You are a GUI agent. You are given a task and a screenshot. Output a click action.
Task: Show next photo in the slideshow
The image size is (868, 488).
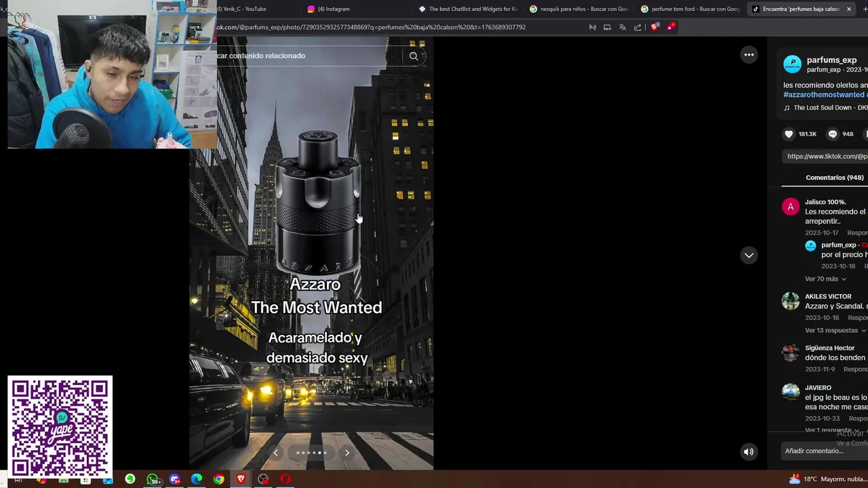coord(347,453)
